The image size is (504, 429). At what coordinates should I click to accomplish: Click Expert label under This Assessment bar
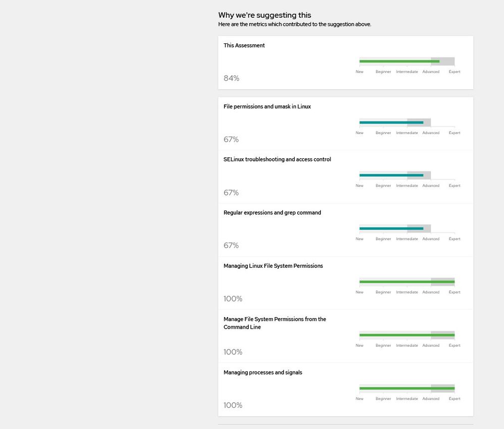[455, 72]
